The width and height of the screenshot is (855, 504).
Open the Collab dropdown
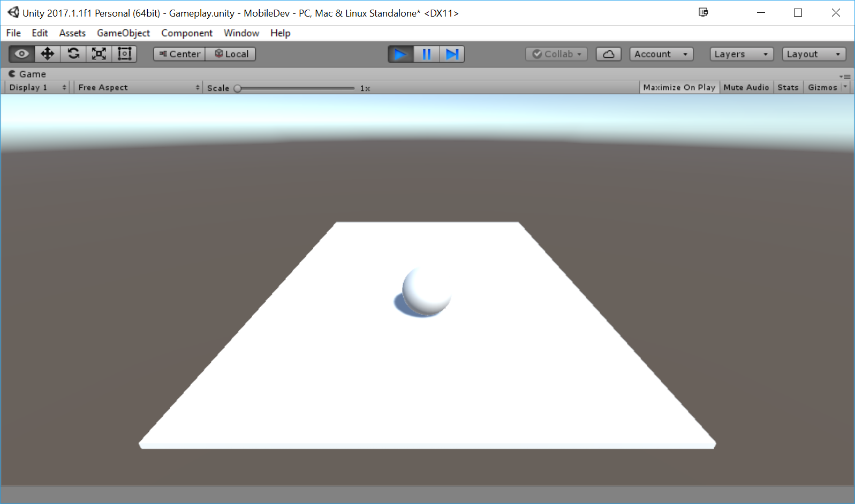pyautogui.click(x=557, y=54)
